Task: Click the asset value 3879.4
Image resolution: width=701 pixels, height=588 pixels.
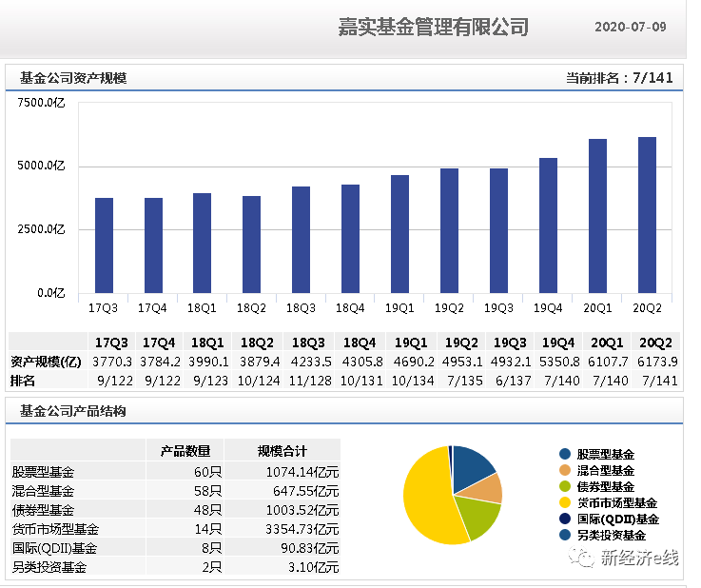Action: [260, 362]
